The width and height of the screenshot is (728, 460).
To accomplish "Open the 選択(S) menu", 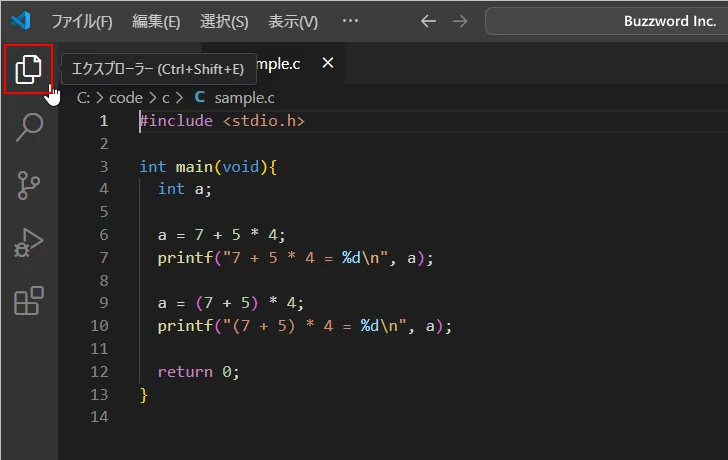I will pos(224,21).
